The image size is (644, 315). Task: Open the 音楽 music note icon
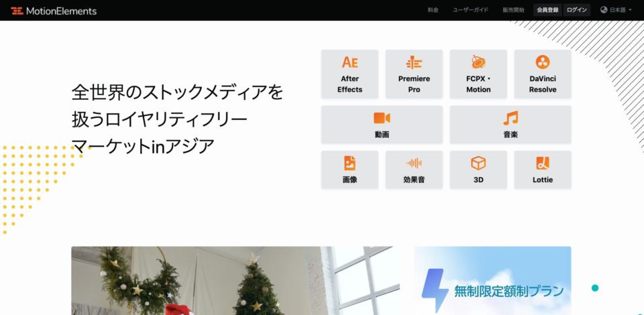(x=511, y=118)
